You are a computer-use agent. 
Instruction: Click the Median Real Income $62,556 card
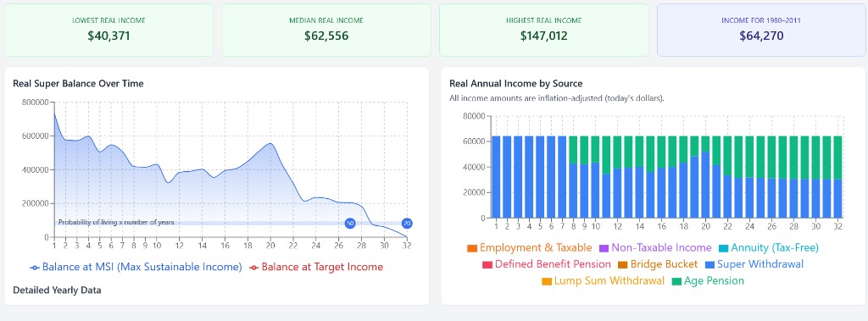[x=326, y=30]
